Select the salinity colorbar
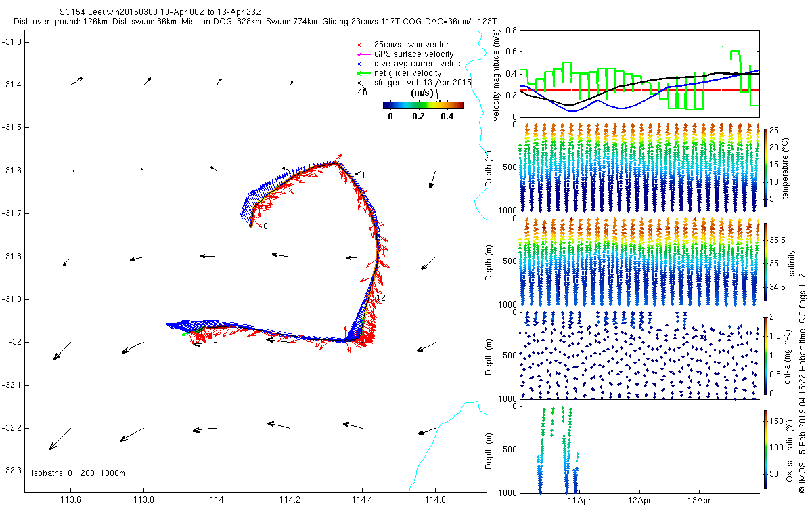 [x=765, y=261]
